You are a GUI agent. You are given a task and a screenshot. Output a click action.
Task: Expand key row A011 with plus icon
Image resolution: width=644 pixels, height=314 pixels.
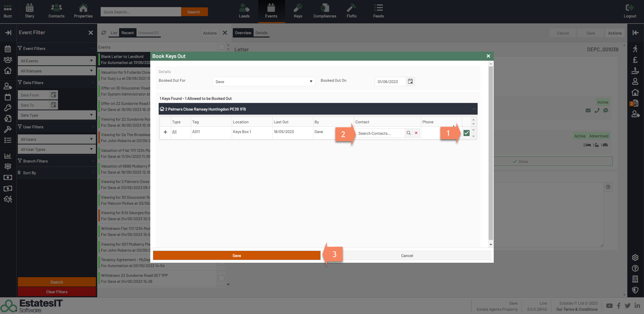(165, 132)
